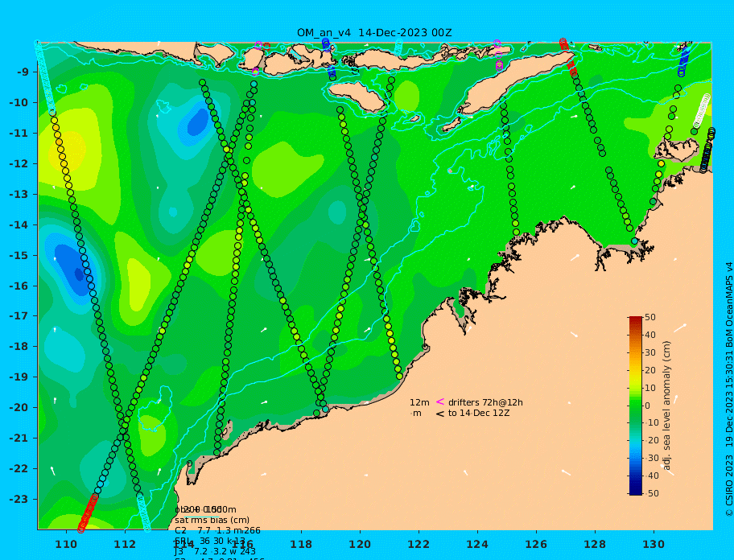The image size is (734, 560).
Task: Click the -12 latitude axis label
Action: (x=19, y=164)
